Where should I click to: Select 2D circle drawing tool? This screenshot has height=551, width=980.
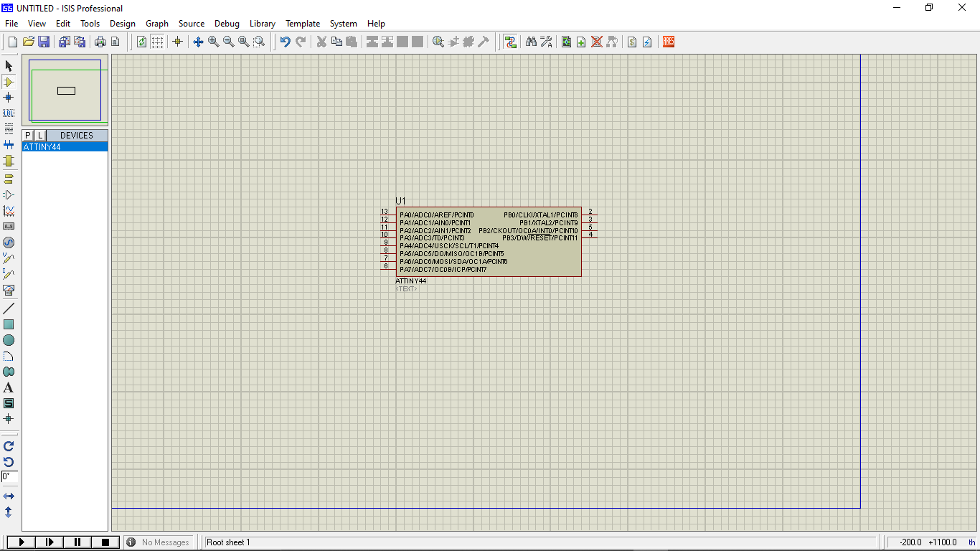9,340
